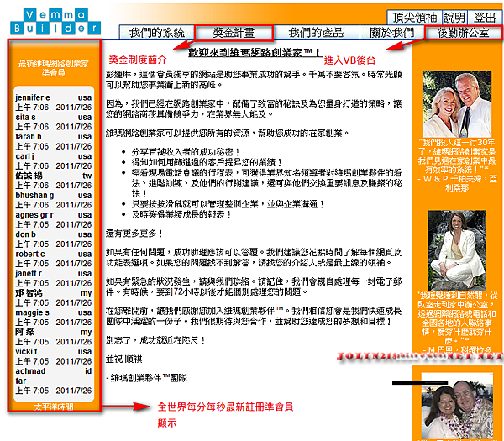Viewport: 504px width, 441px height.
Task: Click the 歡迎來到維瑪網路創業家 heading
Action: (x=254, y=52)
